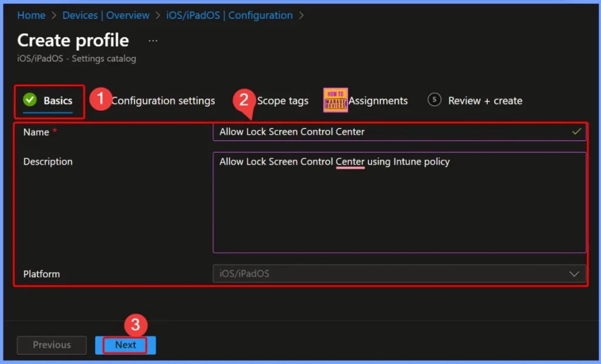Navigate to Home via breadcrumb
Image resolution: width=601 pixels, height=364 pixels.
(x=31, y=15)
